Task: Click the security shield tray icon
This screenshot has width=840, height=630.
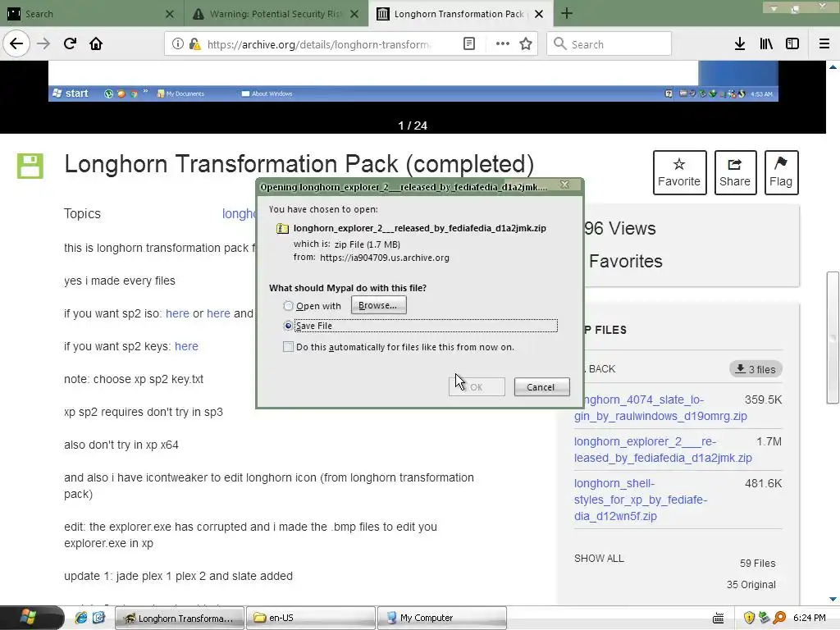Action: click(x=750, y=618)
